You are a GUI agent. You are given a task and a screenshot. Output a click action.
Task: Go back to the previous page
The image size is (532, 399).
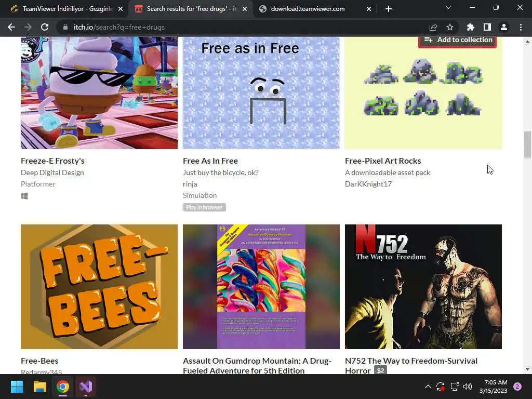pyautogui.click(x=11, y=27)
